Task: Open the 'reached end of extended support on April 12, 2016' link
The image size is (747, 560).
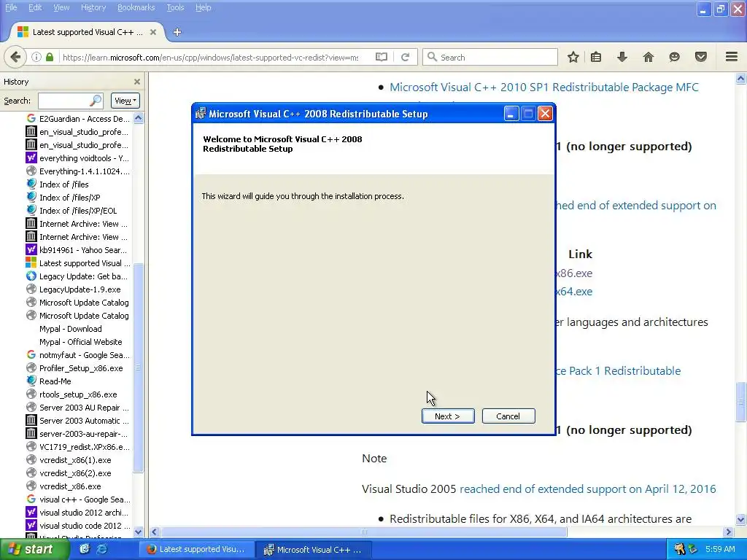Action: (x=587, y=489)
